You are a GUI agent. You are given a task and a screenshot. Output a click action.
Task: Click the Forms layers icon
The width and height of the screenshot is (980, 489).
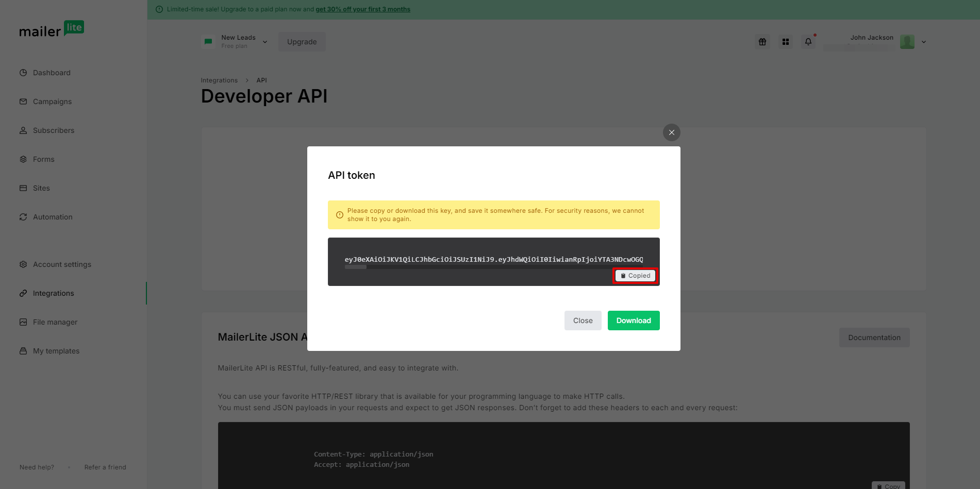pos(23,159)
